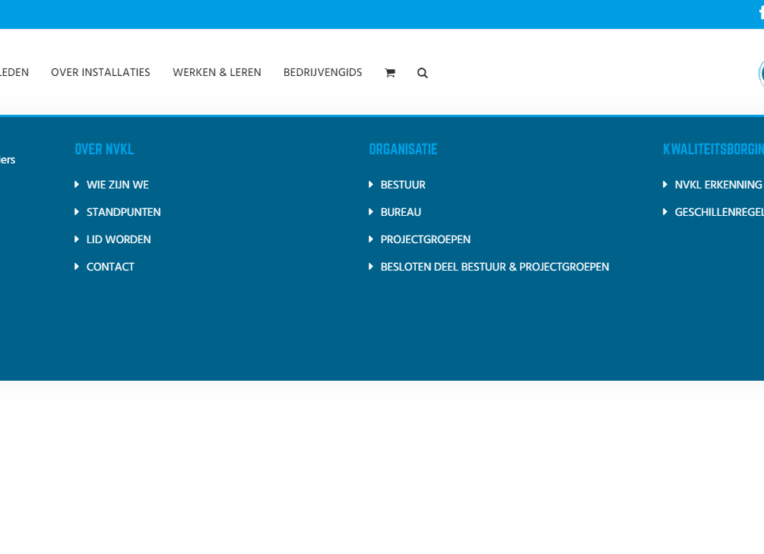Open the Wie Zijn We link
Viewport: 764px width, 554px height.
117,185
